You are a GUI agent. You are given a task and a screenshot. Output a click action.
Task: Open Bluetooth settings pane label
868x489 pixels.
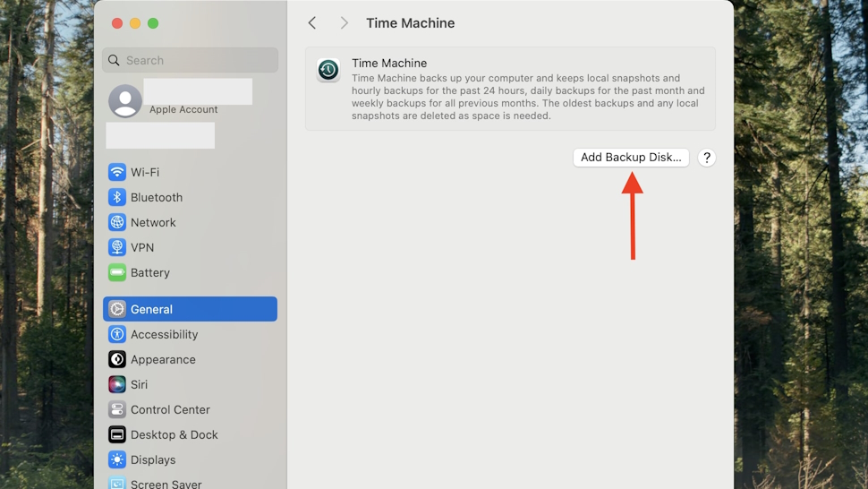click(157, 197)
